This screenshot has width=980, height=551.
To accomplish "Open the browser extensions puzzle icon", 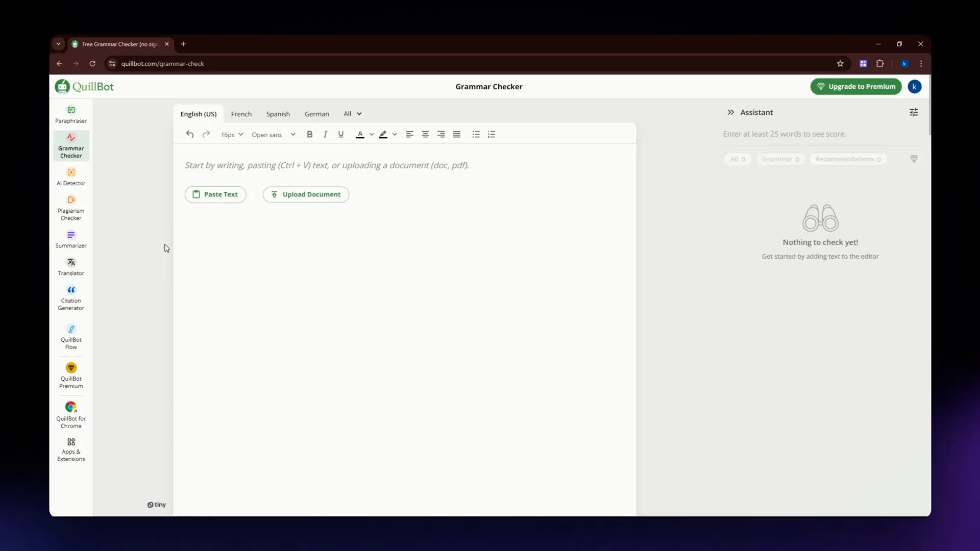I will 880,64.
